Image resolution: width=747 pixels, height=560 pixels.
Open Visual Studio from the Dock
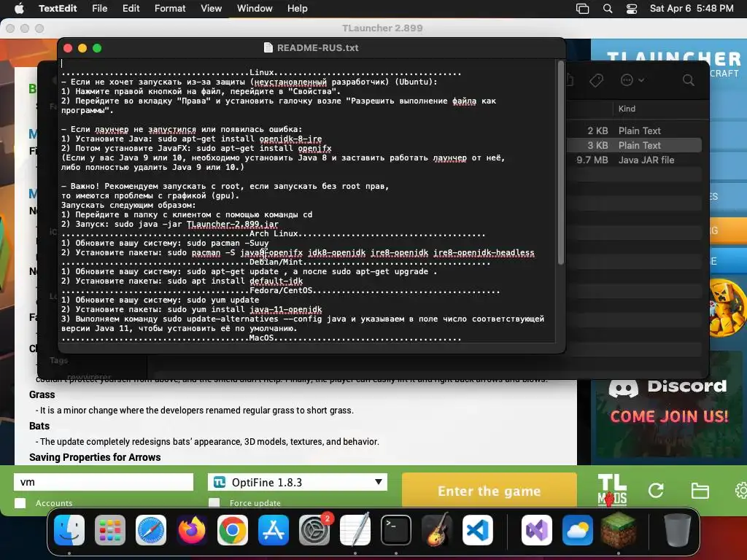[537, 530]
